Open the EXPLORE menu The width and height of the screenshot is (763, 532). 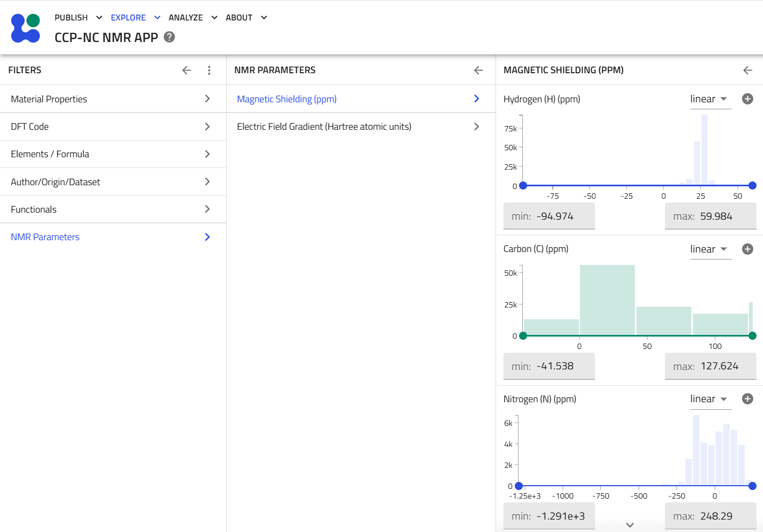coord(136,18)
